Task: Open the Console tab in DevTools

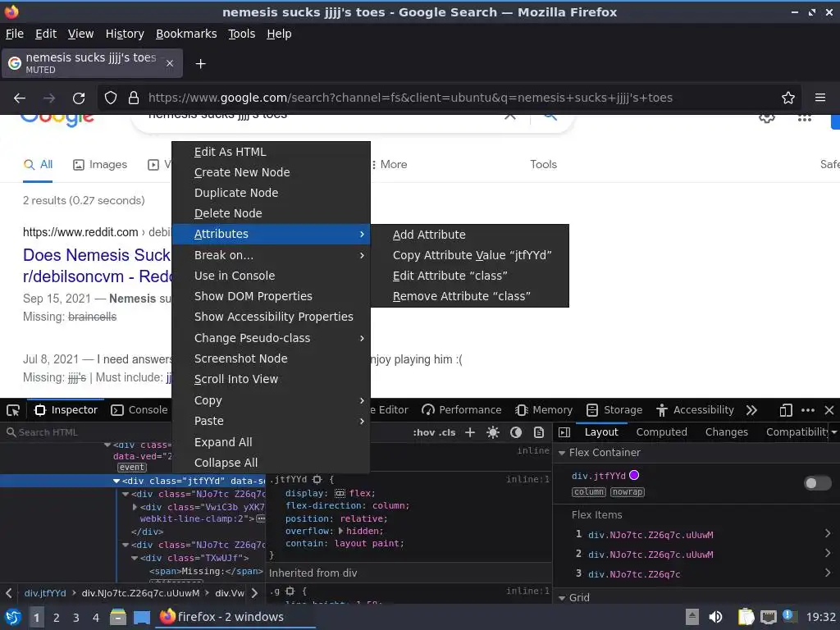Action: pyautogui.click(x=139, y=410)
